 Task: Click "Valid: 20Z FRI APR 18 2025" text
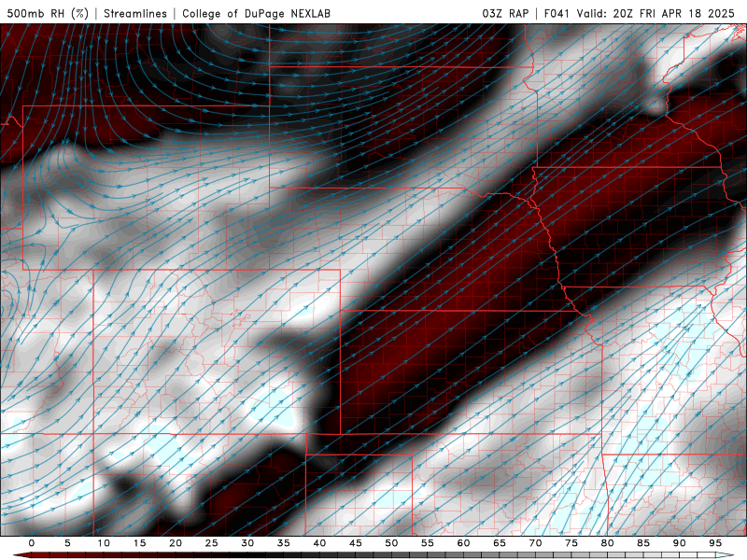point(655,13)
